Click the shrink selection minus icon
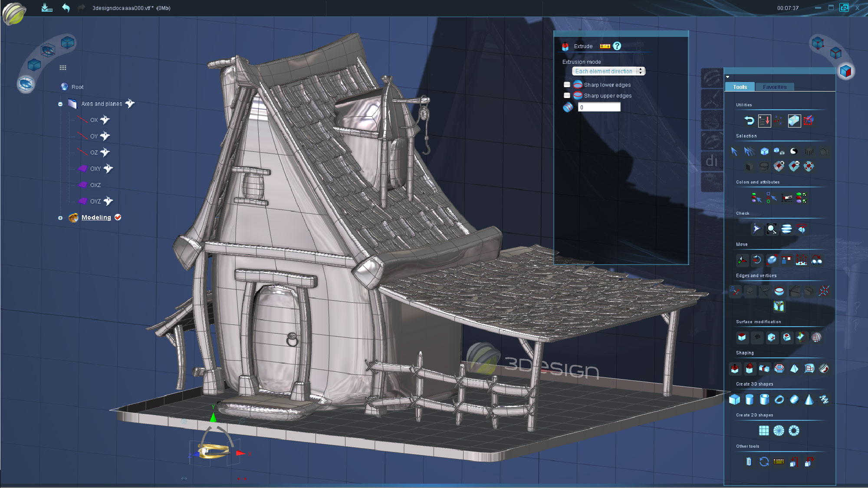This screenshot has height=488, width=868. click(794, 166)
